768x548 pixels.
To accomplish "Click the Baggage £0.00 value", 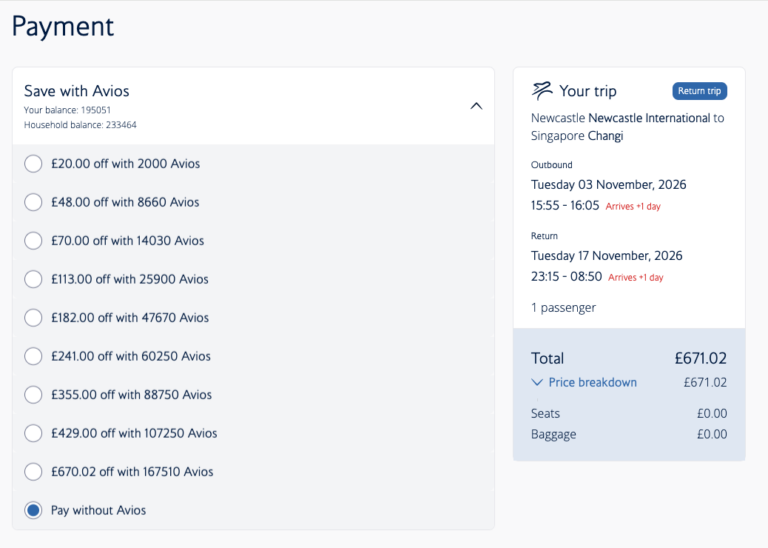I will (x=712, y=434).
